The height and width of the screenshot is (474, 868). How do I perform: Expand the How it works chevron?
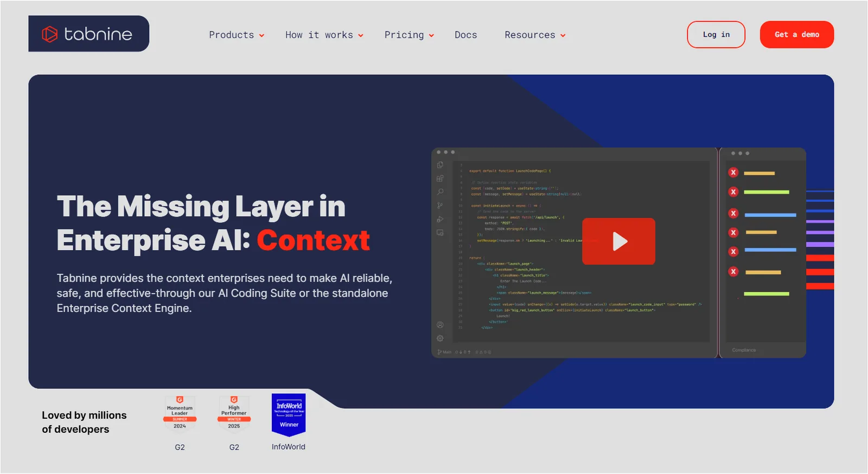pyautogui.click(x=361, y=36)
